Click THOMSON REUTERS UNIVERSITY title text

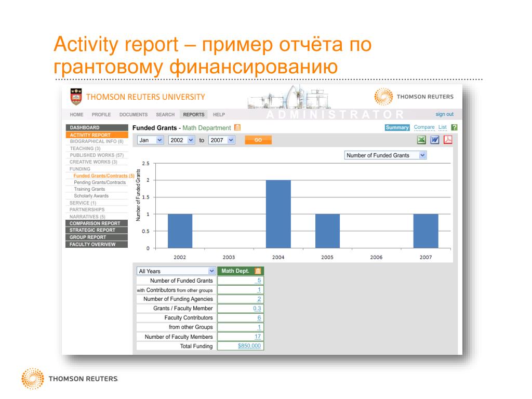click(x=145, y=97)
